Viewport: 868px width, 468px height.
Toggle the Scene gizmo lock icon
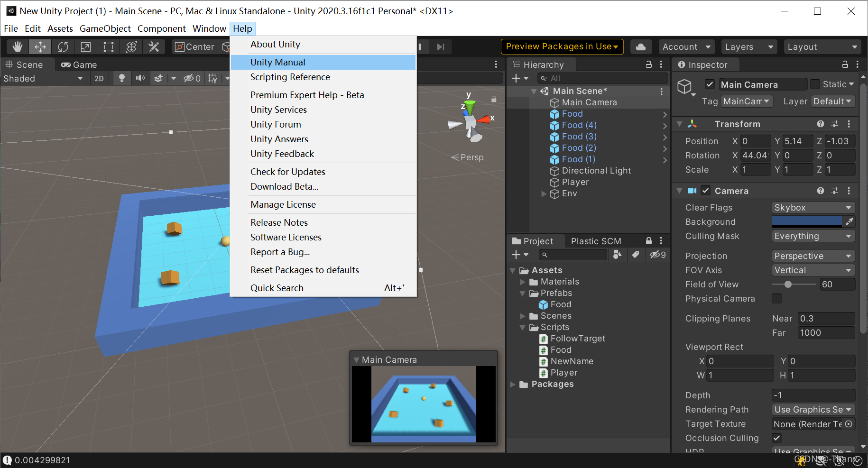(x=494, y=99)
